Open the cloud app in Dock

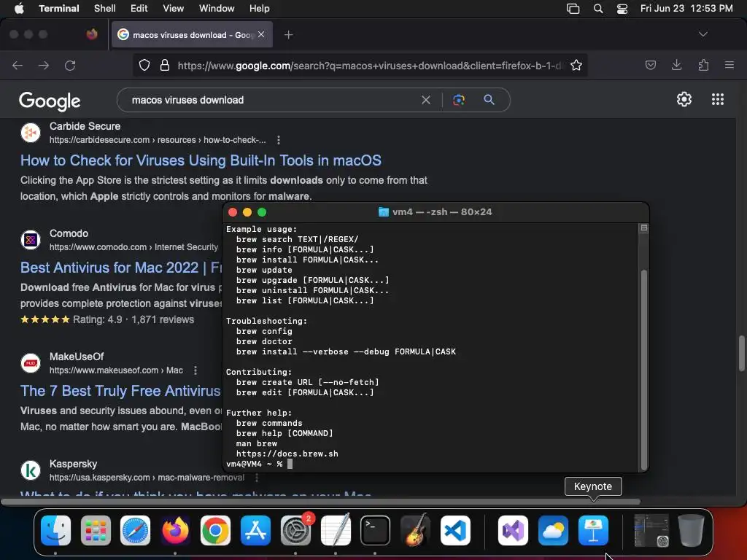(553, 530)
